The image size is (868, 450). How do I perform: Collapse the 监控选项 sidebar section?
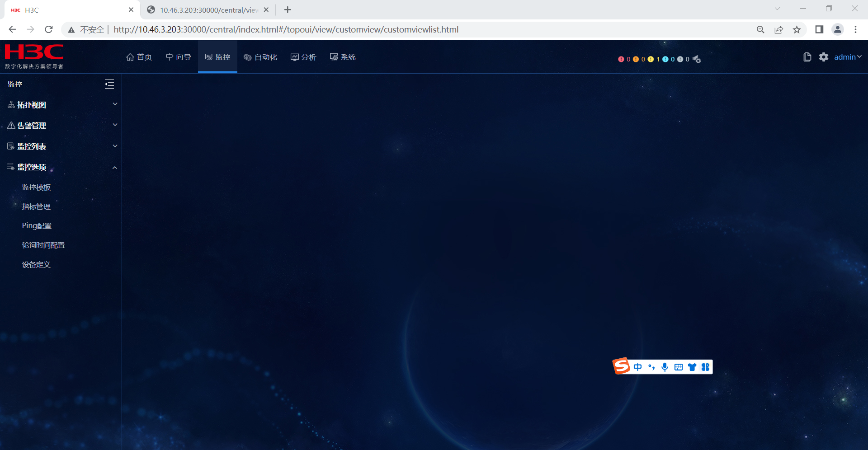61,167
